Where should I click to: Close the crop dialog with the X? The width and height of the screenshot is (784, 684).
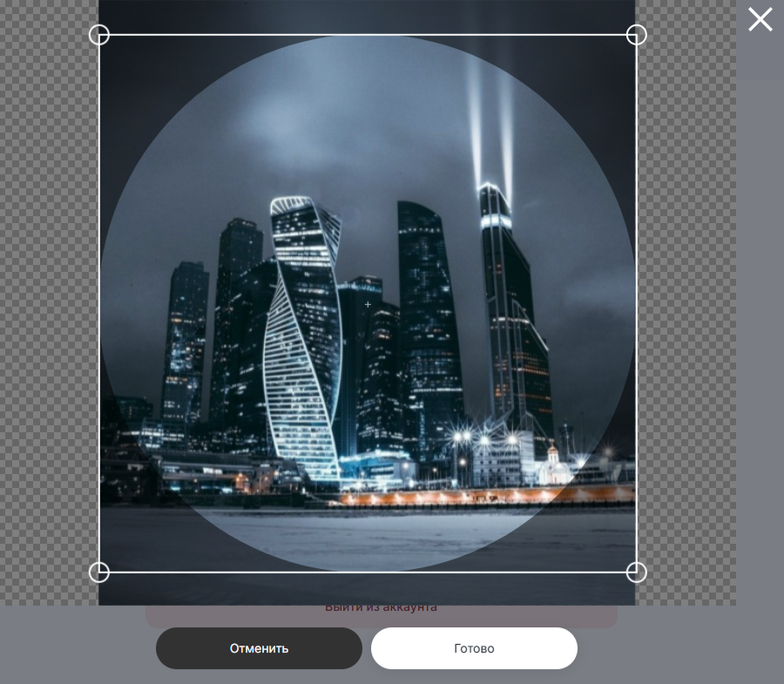(x=760, y=19)
